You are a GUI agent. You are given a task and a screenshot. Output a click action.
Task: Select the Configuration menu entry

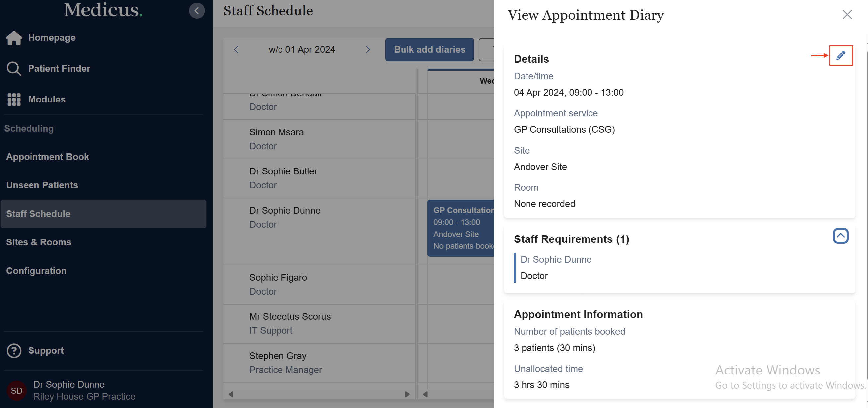point(36,271)
